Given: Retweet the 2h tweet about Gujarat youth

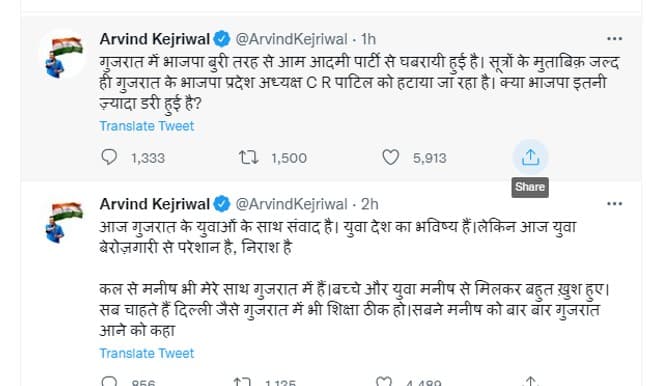Looking at the screenshot, I should point(242,381).
